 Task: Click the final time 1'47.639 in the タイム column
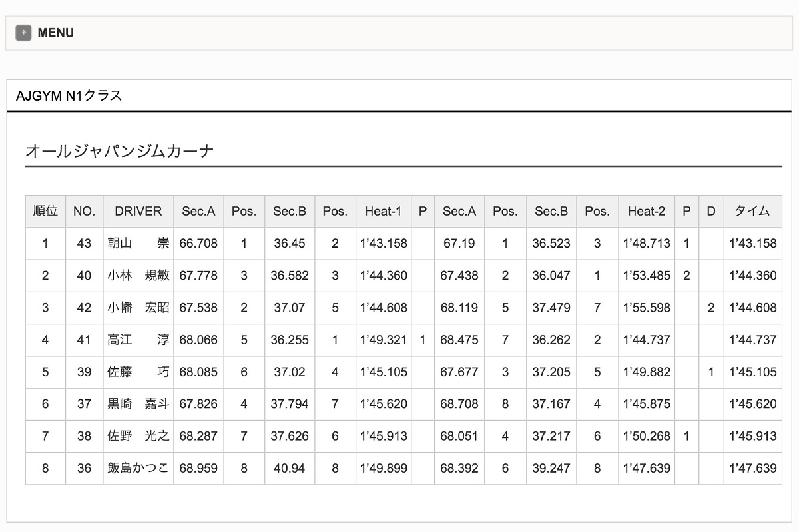coord(752,468)
